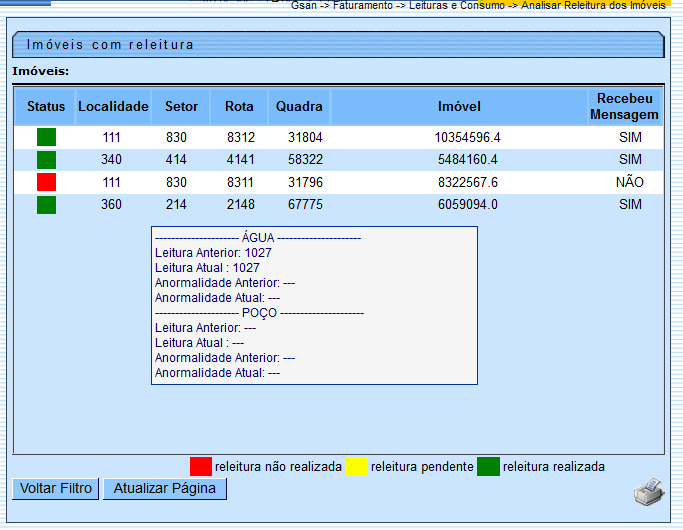Click green status square for imóvel 6059094.0
Screen dimensions: 683x530
(x=46, y=205)
